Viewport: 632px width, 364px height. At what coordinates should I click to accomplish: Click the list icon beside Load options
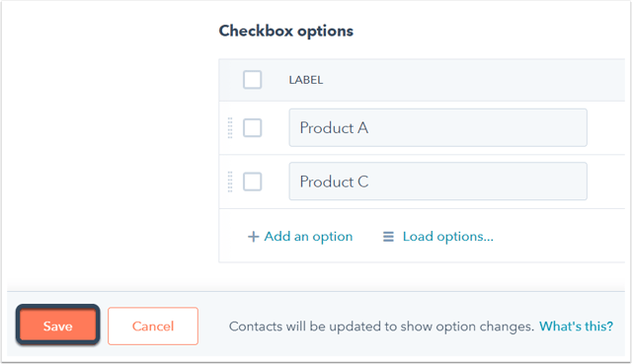(388, 237)
